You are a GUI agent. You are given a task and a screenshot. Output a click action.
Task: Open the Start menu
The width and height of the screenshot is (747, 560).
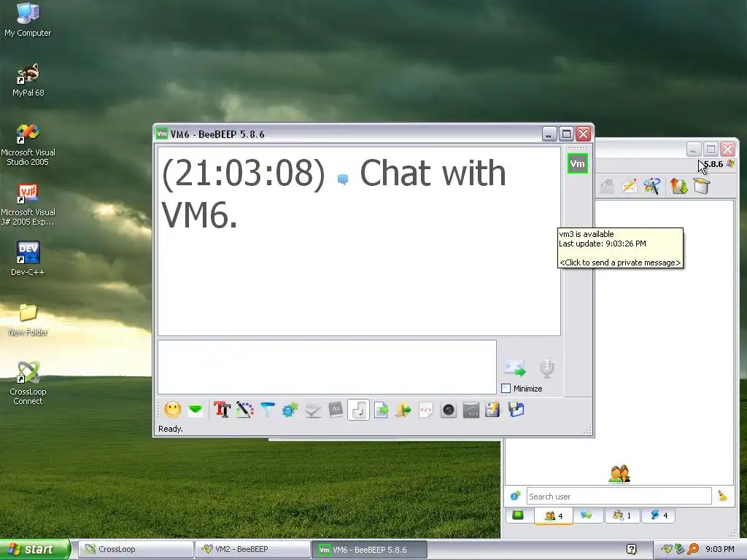click(x=35, y=549)
